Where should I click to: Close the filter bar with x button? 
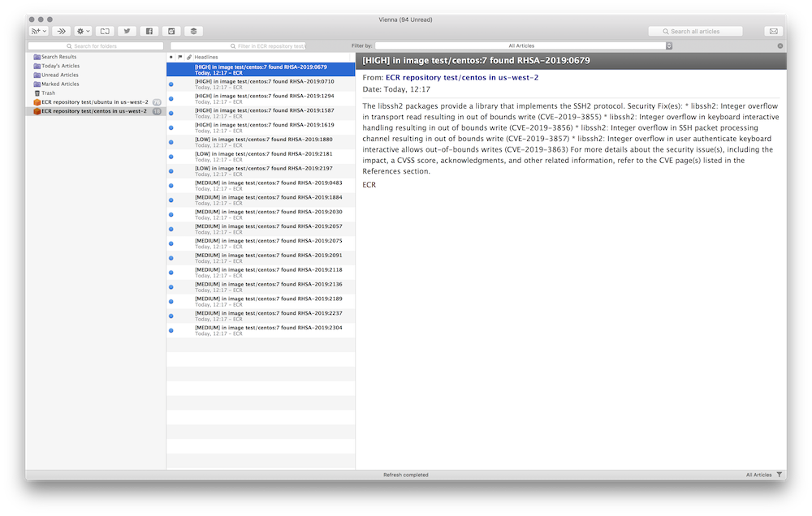780,46
